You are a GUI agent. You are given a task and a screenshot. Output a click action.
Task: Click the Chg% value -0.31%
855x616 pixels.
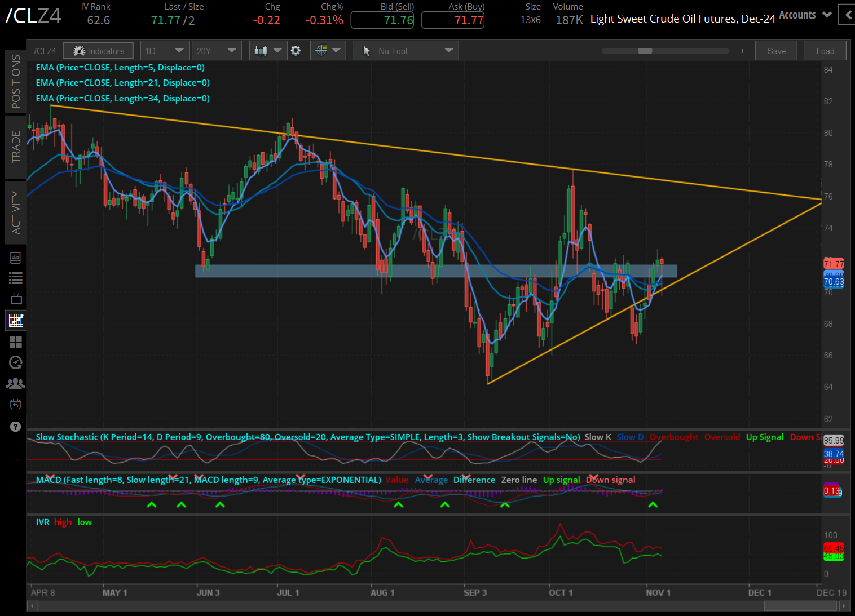[x=324, y=20]
